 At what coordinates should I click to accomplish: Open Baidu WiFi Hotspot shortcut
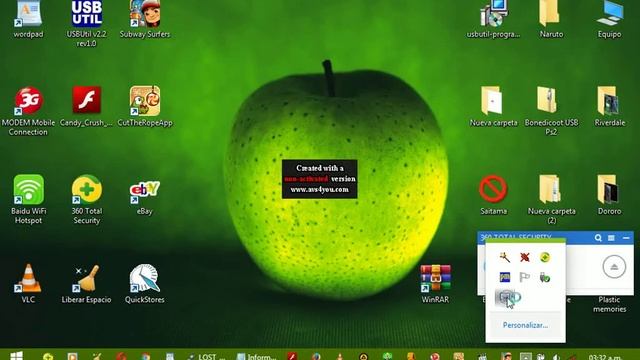[28, 199]
